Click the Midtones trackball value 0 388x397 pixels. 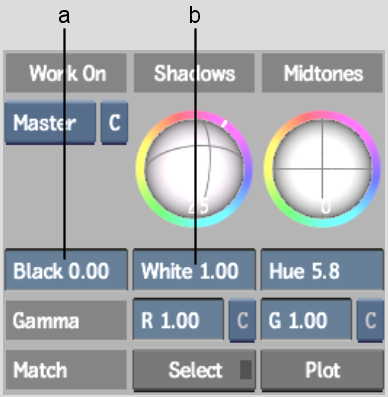point(326,207)
